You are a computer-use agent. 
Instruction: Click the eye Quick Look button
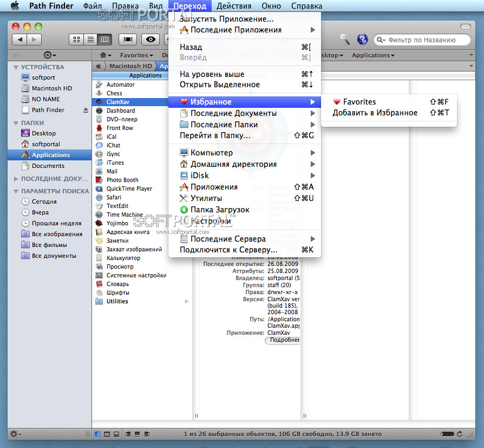(x=151, y=40)
